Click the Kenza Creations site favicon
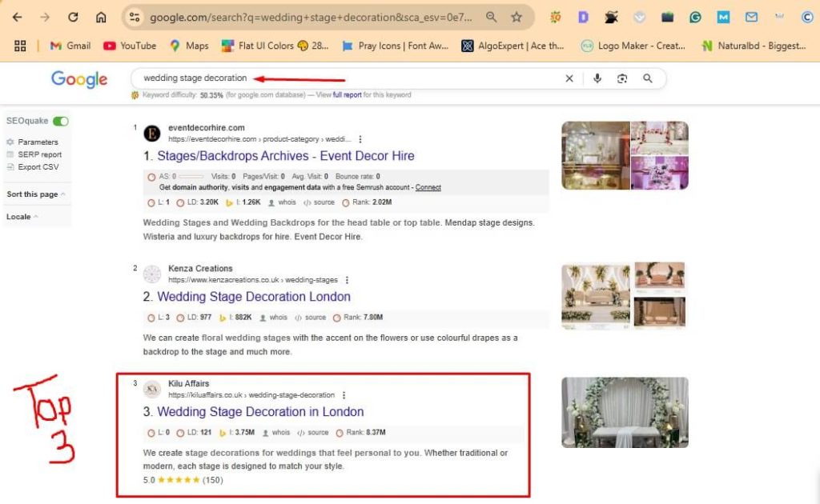 [x=152, y=274]
